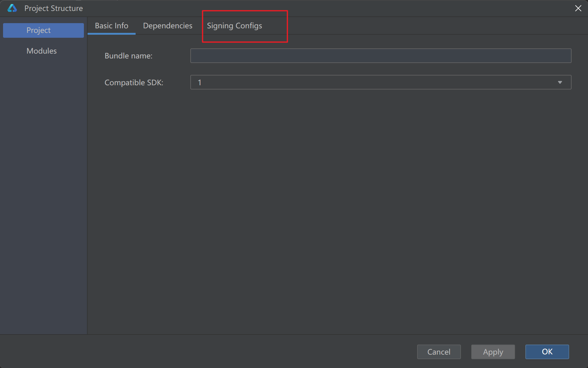Click the value '1' in Compatible SDK
The height and width of the screenshot is (368, 588).
[x=200, y=82]
